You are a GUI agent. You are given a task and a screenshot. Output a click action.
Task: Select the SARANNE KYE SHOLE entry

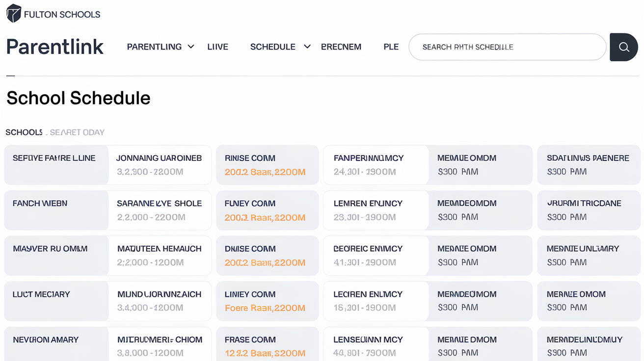pos(160,210)
